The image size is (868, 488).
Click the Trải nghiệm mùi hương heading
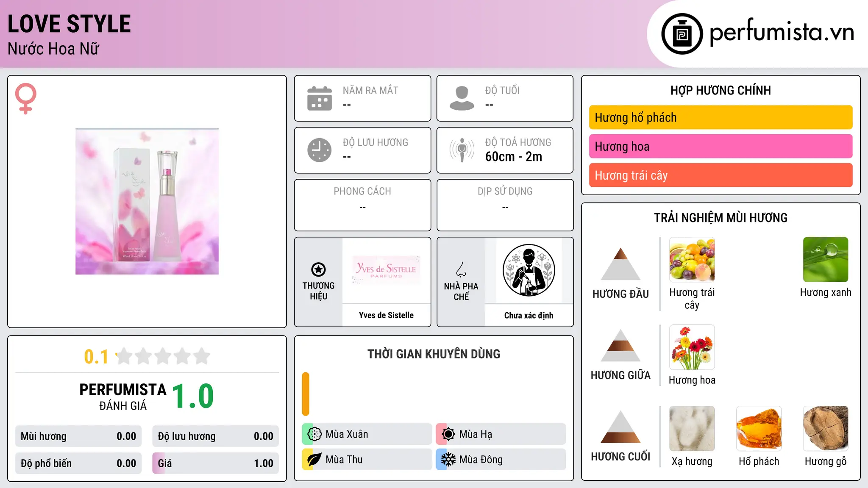tap(721, 218)
